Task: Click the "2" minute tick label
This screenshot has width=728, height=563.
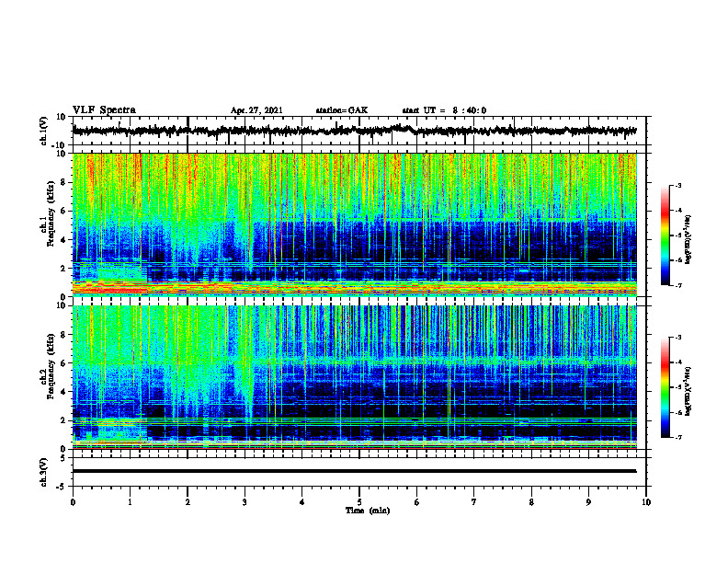Action: pos(188,502)
